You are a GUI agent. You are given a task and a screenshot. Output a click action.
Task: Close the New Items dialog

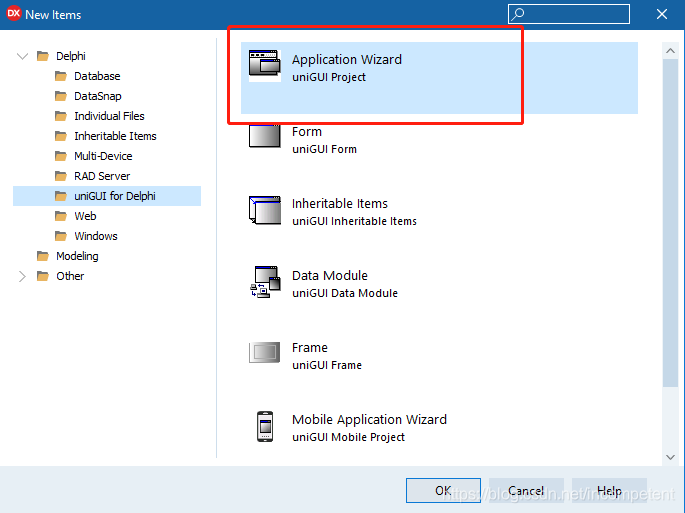[662, 14]
